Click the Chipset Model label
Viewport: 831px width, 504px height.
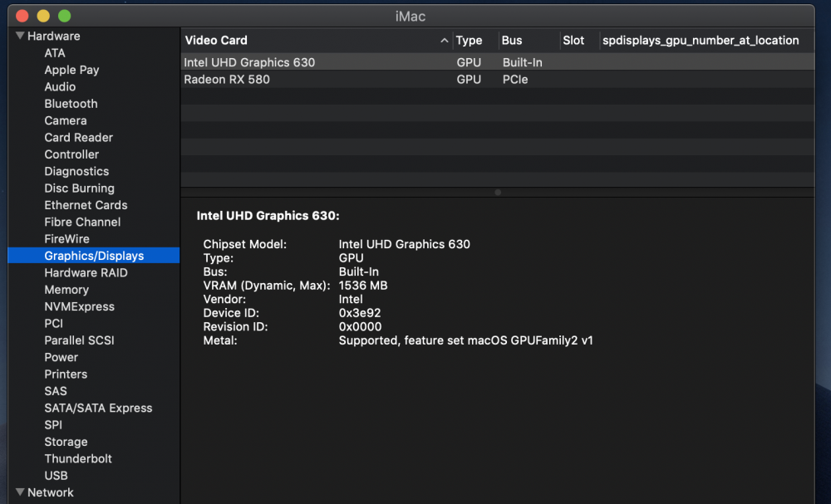pyautogui.click(x=245, y=244)
